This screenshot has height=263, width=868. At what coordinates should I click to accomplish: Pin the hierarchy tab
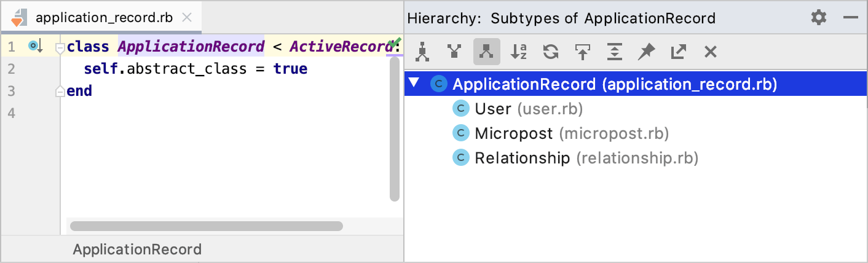pyautogui.click(x=646, y=52)
